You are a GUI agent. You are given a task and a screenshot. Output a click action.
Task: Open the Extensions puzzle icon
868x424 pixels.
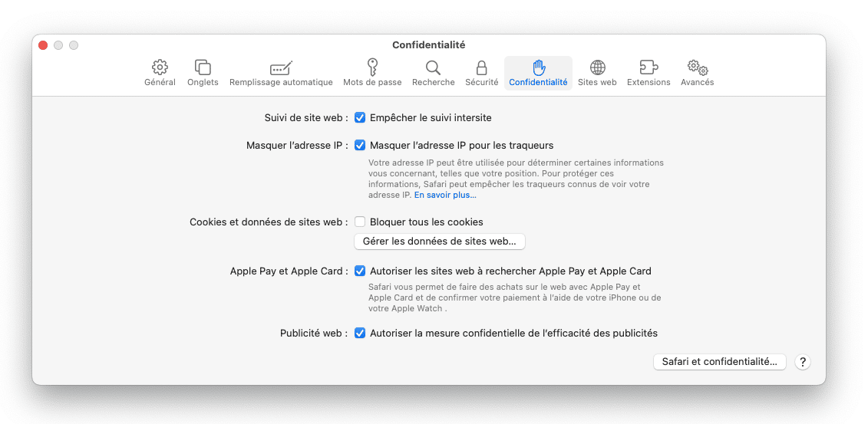coord(649,68)
